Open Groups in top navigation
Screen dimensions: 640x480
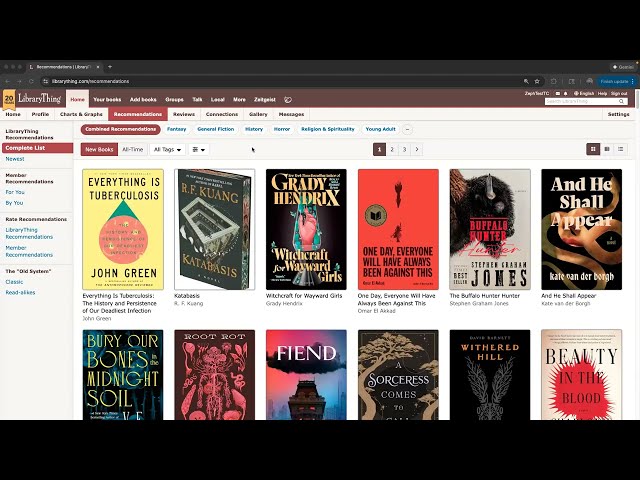point(174,100)
